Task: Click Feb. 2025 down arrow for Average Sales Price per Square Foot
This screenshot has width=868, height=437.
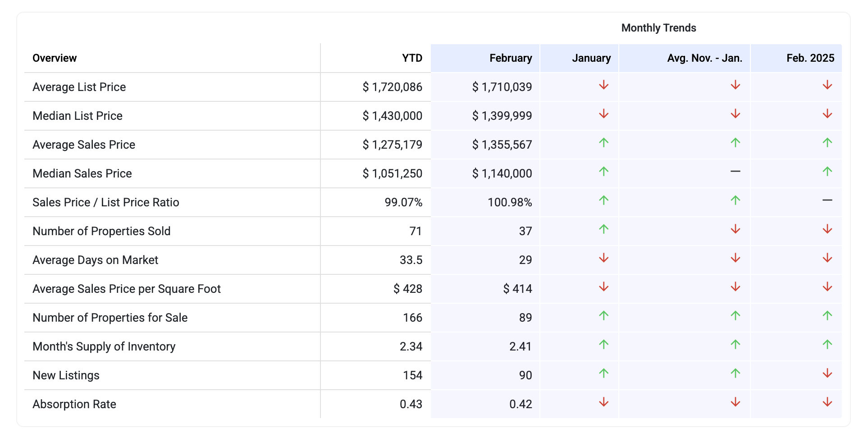Action: [x=827, y=287]
